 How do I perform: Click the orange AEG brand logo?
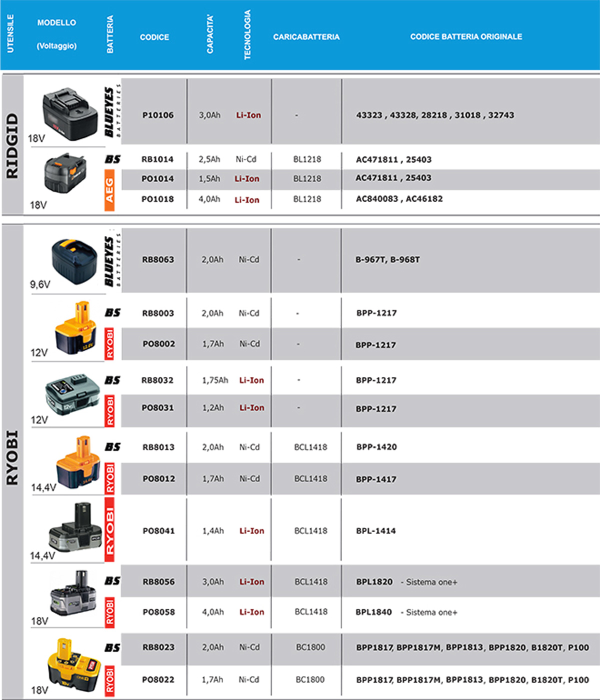click(109, 190)
